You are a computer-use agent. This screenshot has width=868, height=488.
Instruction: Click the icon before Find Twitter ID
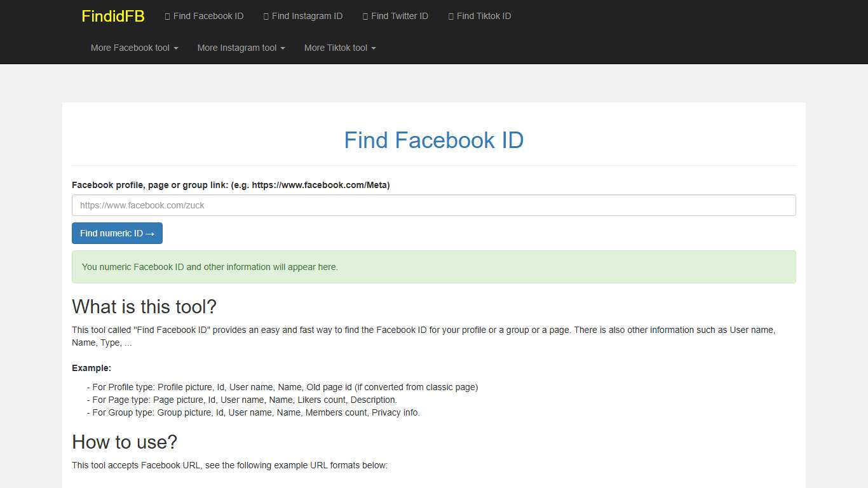365,17
